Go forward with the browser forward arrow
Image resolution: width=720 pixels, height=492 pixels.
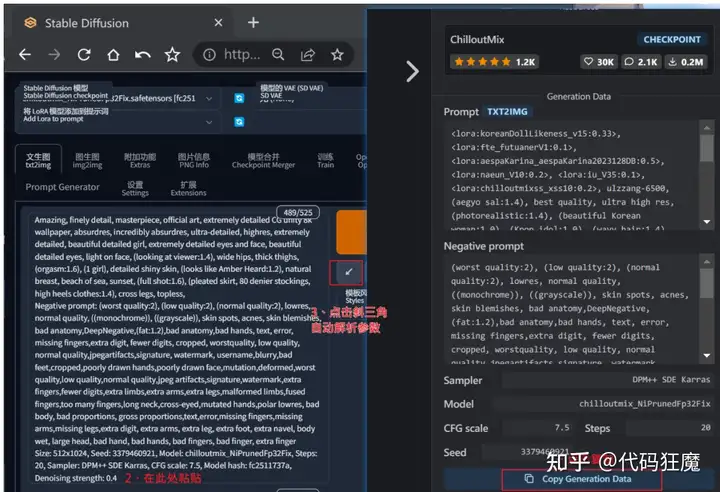point(54,55)
